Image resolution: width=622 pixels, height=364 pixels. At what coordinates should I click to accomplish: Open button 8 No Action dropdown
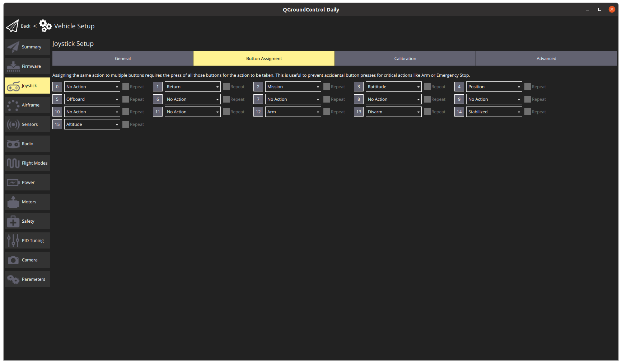point(394,99)
